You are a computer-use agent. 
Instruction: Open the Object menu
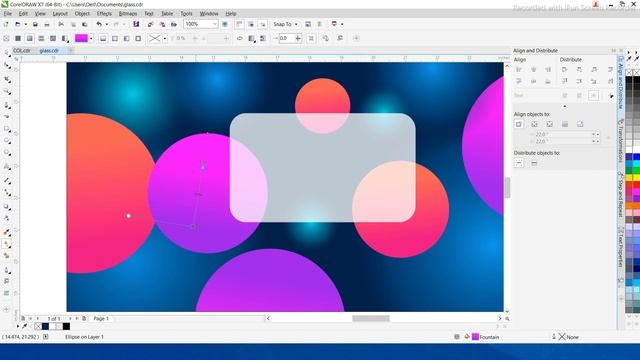pyautogui.click(x=82, y=13)
